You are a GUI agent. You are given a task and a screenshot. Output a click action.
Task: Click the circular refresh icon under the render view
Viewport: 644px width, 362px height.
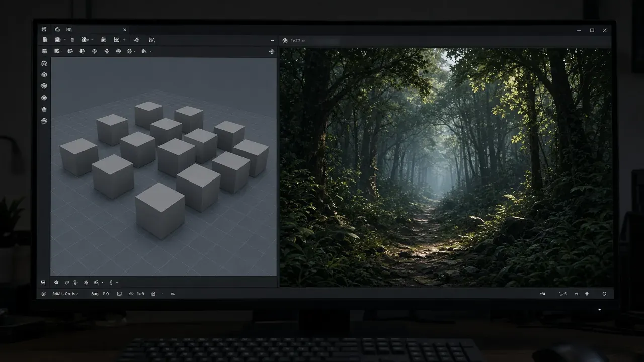click(604, 294)
